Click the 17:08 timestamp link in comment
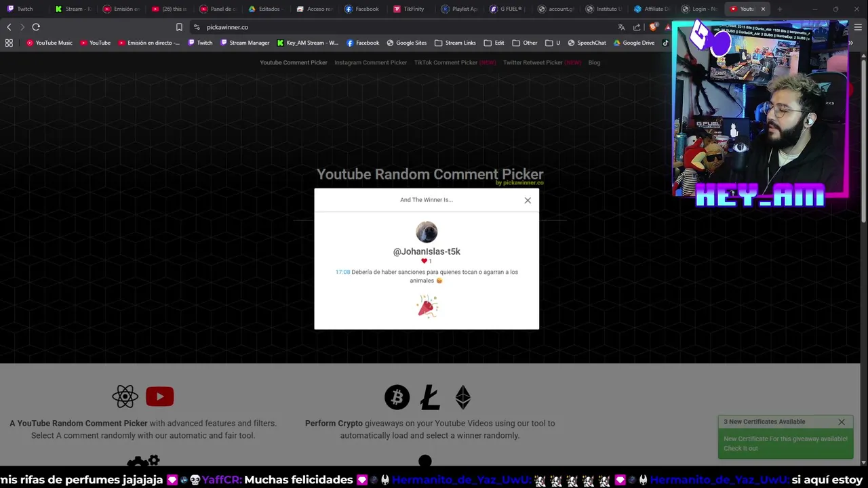 click(342, 272)
